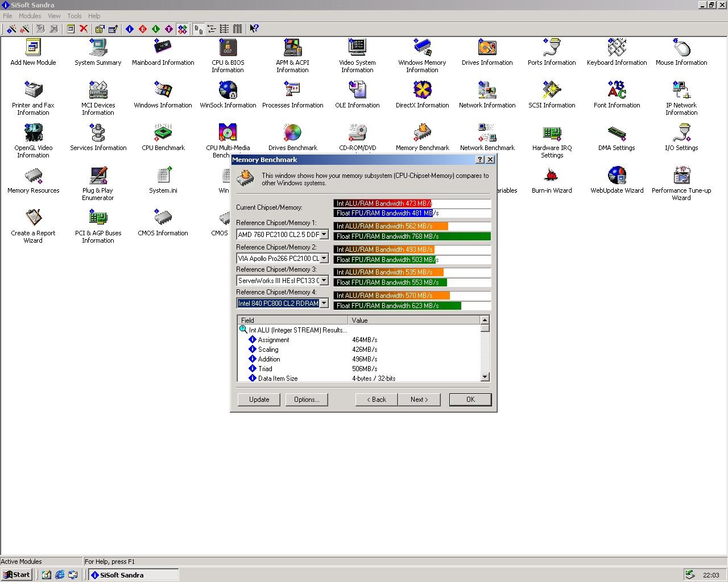Switch to large icons view
Screen dimensions: 728x582
coord(198,28)
